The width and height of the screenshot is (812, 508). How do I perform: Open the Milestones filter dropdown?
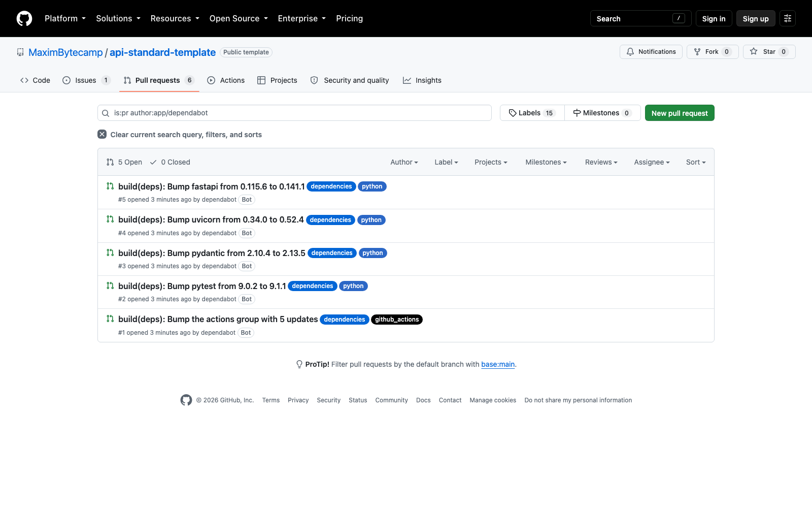(546, 162)
